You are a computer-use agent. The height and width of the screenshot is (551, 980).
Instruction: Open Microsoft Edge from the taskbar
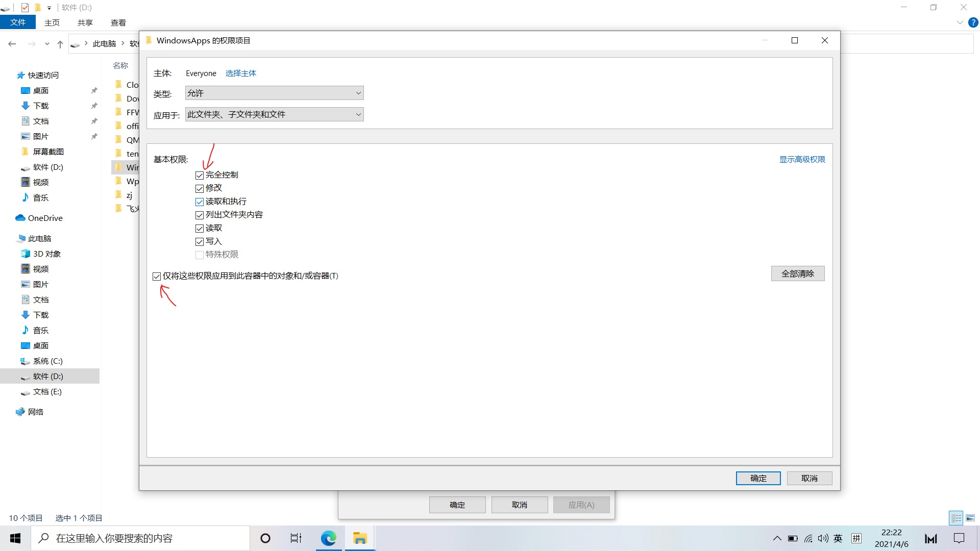328,538
